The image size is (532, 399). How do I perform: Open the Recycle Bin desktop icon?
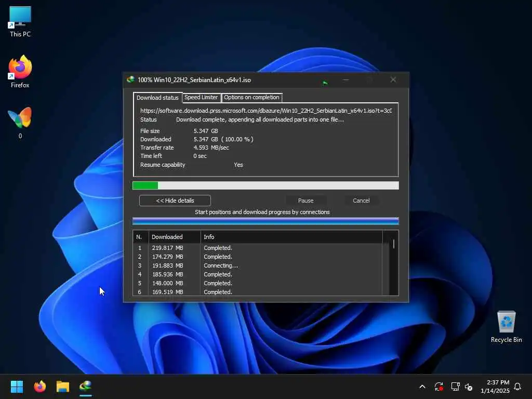(506, 327)
